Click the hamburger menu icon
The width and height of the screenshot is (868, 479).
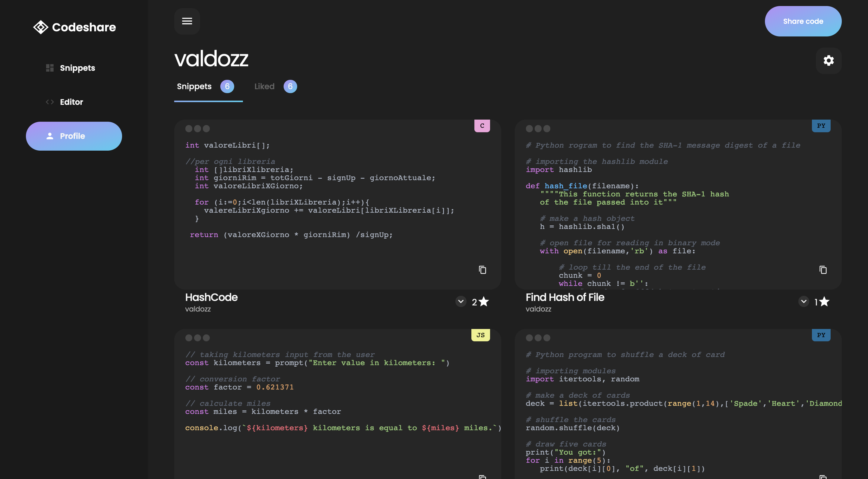pyautogui.click(x=187, y=21)
